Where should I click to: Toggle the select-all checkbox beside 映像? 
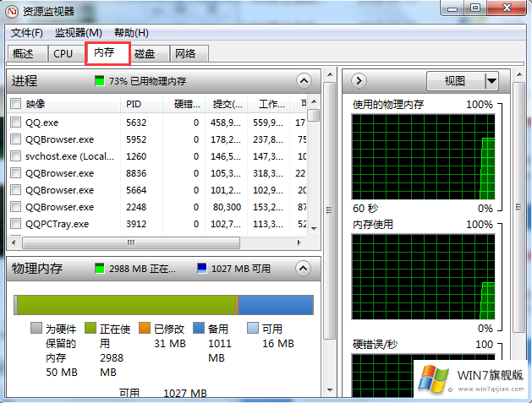click(15, 104)
